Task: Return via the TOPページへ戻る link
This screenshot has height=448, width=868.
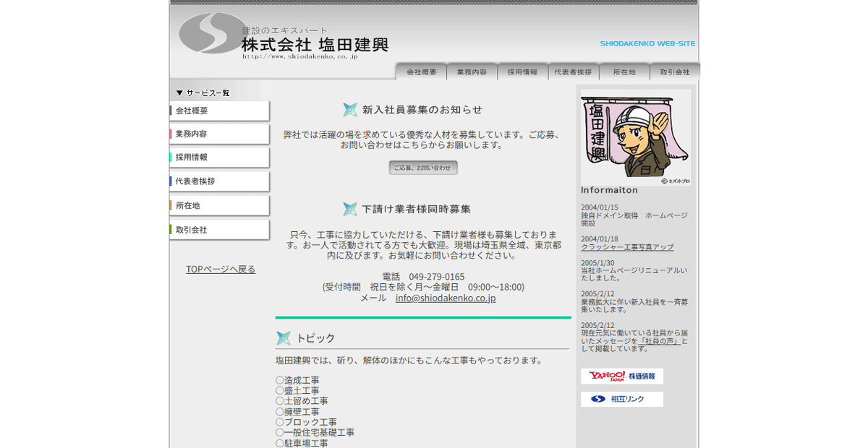Action: point(220,268)
